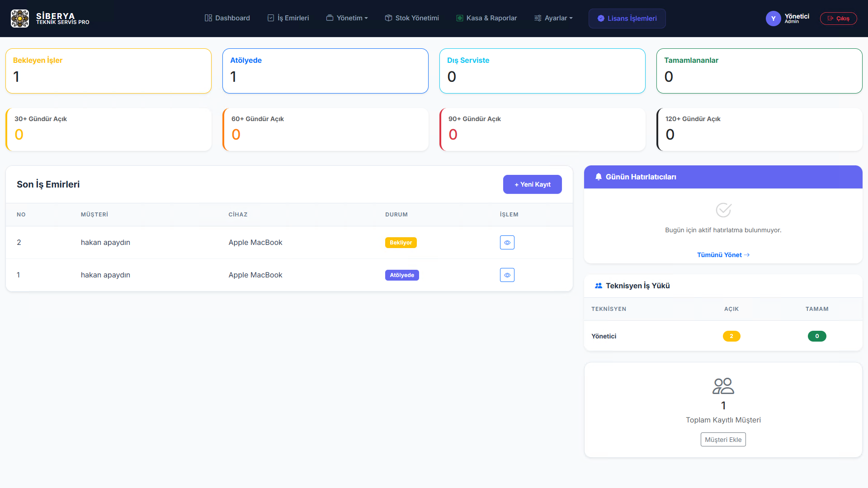Screen dimensions: 868x488
Task: Open the Ayarlar dropdown menu
Action: (x=553, y=18)
